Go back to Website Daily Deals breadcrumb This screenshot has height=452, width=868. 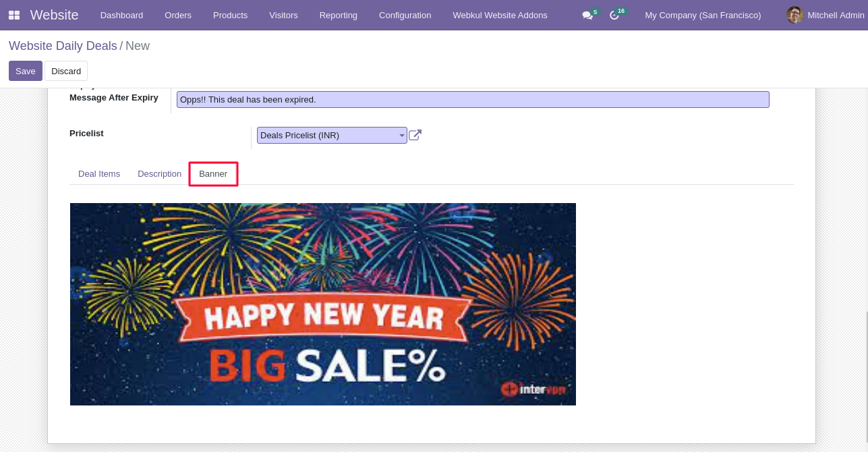click(63, 46)
